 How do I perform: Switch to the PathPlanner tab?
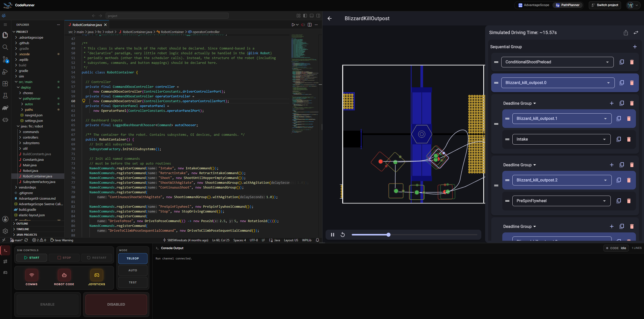pyautogui.click(x=567, y=5)
